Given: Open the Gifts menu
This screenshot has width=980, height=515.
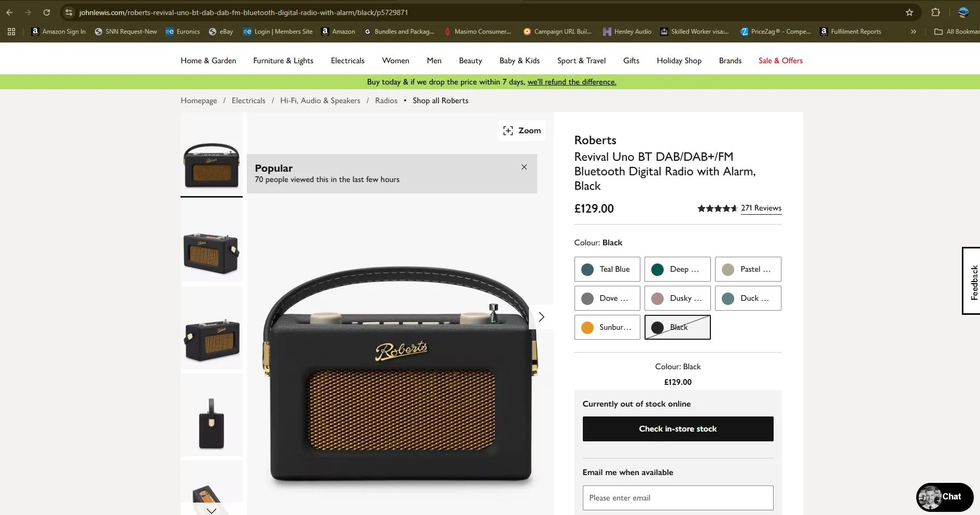Looking at the screenshot, I should 631,61.
